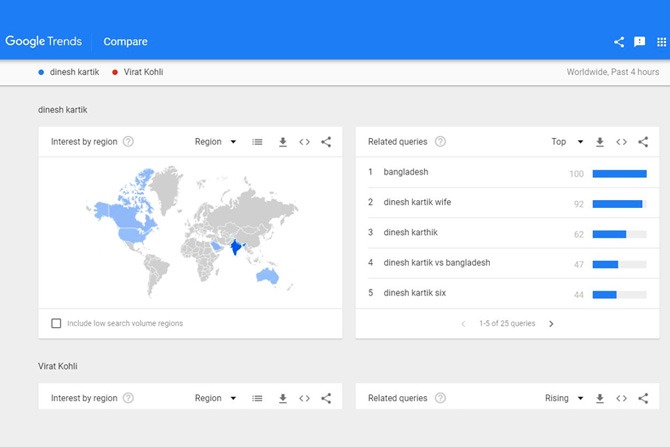Download Virat Kohli related queries CSV

[600, 398]
